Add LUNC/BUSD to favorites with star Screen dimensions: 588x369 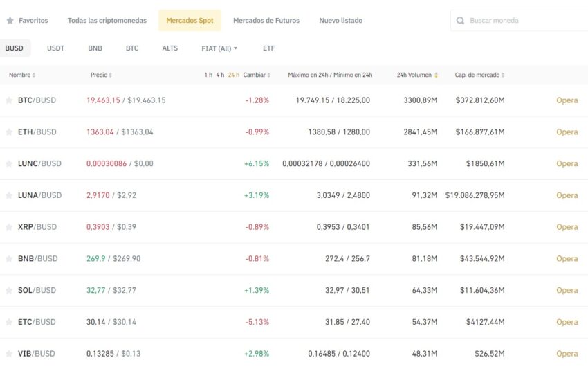point(9,164)
